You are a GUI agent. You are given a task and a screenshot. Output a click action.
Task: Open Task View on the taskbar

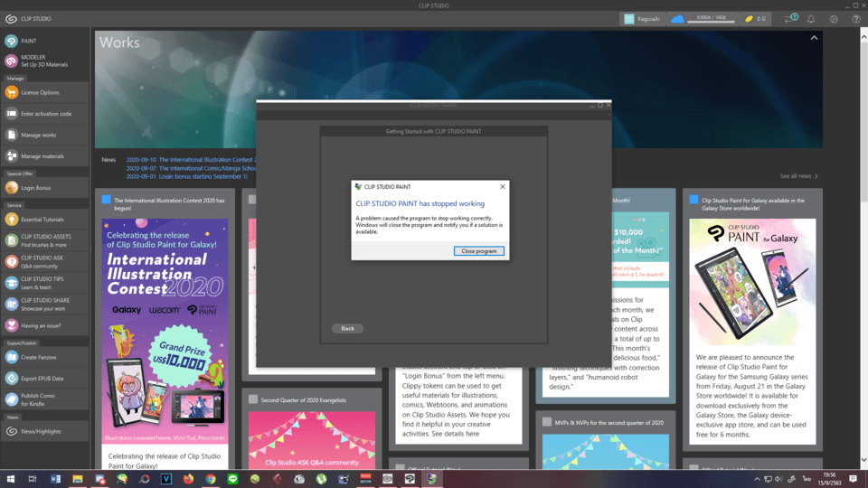pyautogui.click(x=33, y=479)
